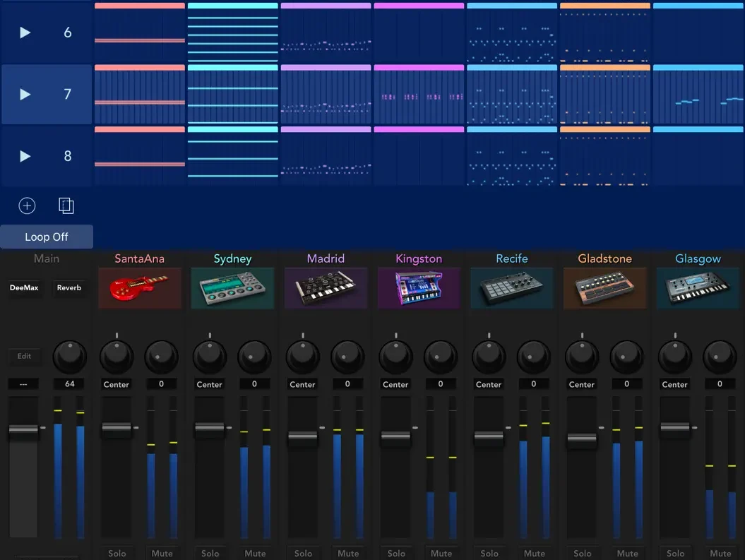Image resolution: width=745 pixels, height=560 pixels.
Task: Open the Recife drum pad instrument
Action: pos(512,288)
